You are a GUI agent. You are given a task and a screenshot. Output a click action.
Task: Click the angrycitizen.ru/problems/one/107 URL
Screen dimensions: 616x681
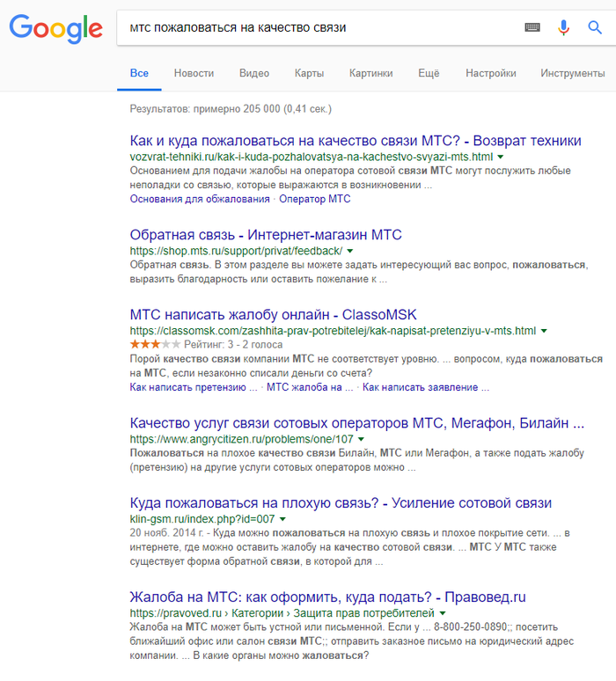[241, 439]
